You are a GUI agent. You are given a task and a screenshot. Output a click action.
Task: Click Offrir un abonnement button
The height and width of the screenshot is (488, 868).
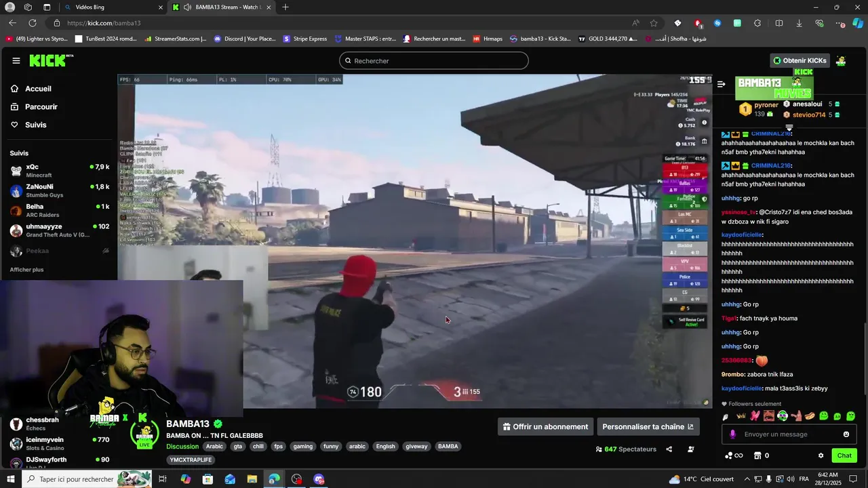[545, 426]
